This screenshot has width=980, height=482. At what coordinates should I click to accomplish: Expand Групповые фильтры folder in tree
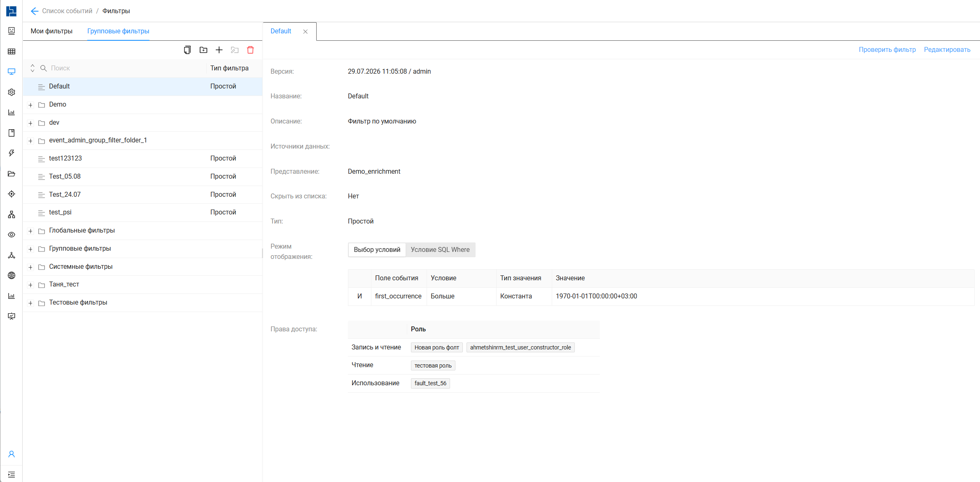[x=30, y=249]
